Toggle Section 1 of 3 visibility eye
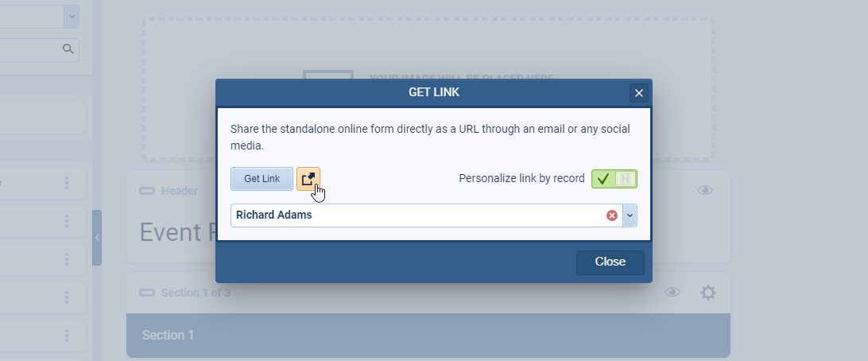 [x=672, y=293]
